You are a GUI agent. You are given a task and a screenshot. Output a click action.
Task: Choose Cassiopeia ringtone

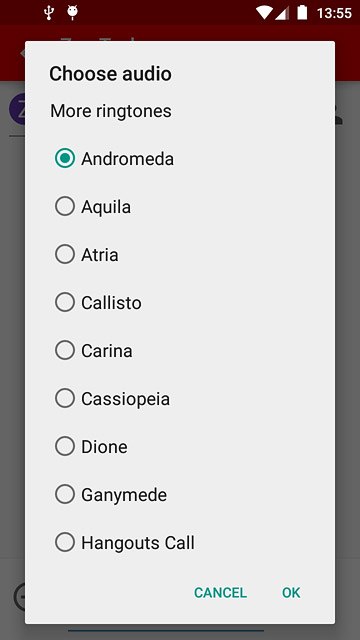[x=65, y=398]
